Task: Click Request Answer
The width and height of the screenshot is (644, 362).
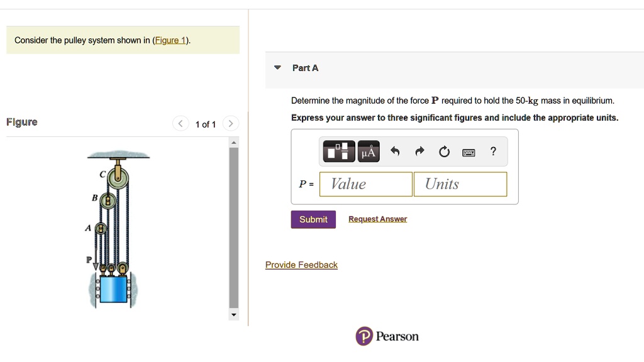Action: pyautogui.click(x=377, y=219)
